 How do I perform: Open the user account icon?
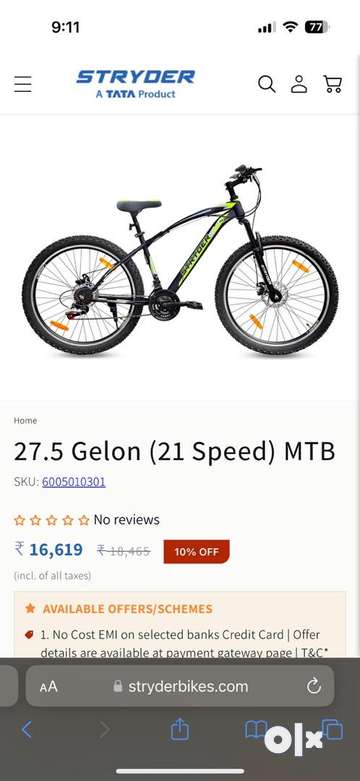pyautogui.click(x=299, y=84)
